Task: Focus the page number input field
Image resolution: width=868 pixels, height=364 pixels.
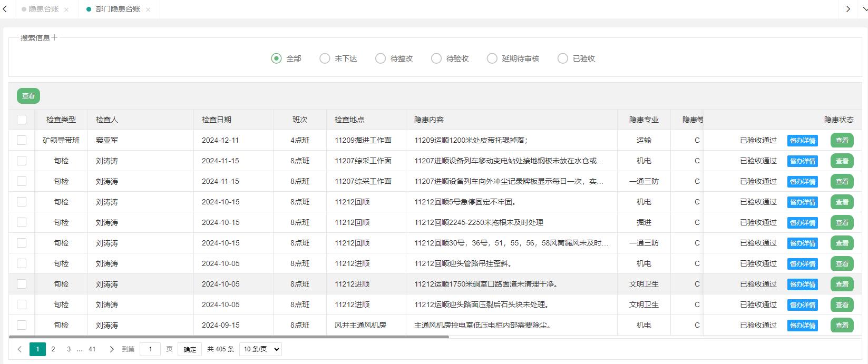Action: [x=150, y=349]
